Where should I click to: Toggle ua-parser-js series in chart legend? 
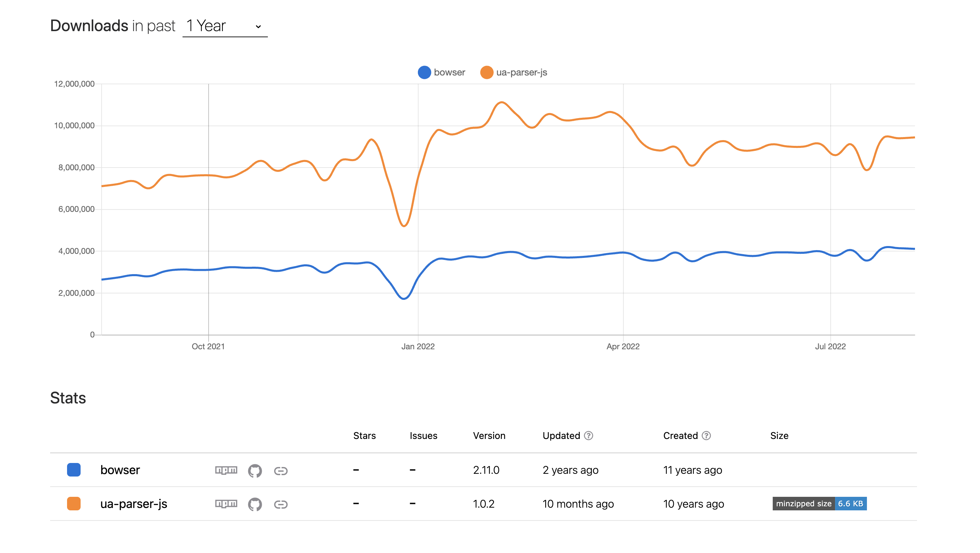(514, 72)
